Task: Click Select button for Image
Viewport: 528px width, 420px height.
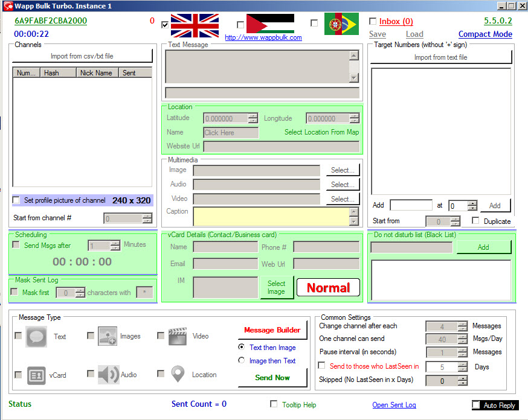Action: pos(343,170)
